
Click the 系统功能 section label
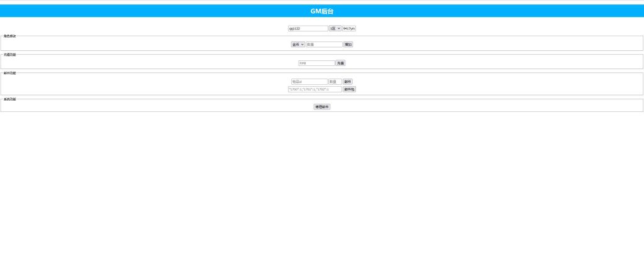click(9, 99)
